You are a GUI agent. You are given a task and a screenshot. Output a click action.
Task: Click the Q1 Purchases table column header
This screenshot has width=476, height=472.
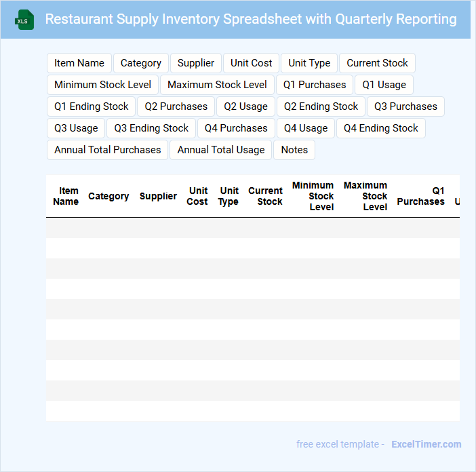pos(421,196)
